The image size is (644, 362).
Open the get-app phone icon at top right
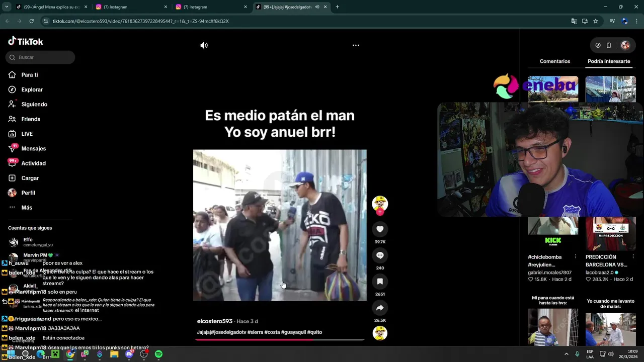[x=609, y=45]
